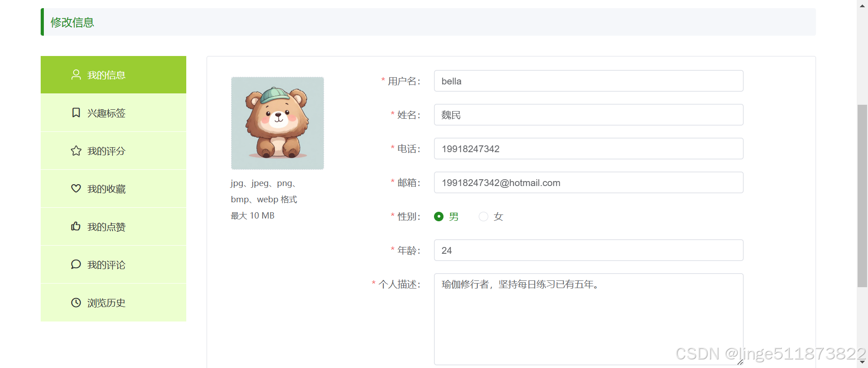The height and width of the screenshot is (368, 868).
Task: Click the 年龄 field showing 24
Action: pyautogui.click(x=589, y=250)
